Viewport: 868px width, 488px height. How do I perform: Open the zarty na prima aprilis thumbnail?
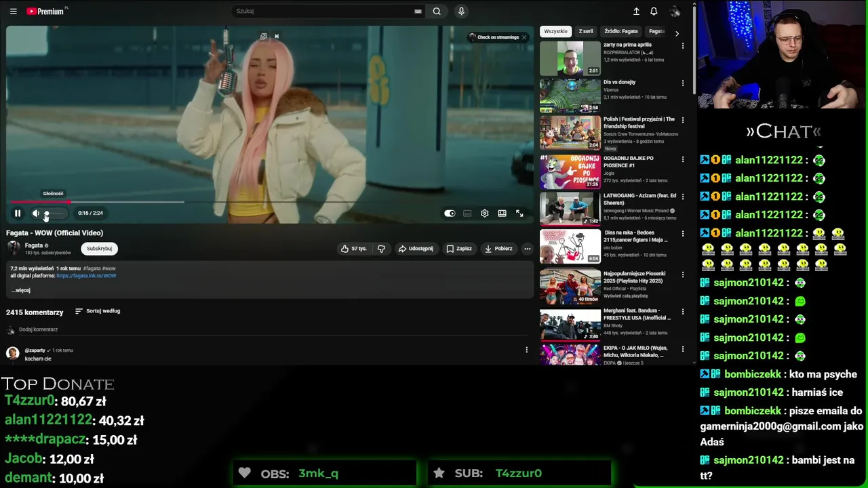point(570,58)
